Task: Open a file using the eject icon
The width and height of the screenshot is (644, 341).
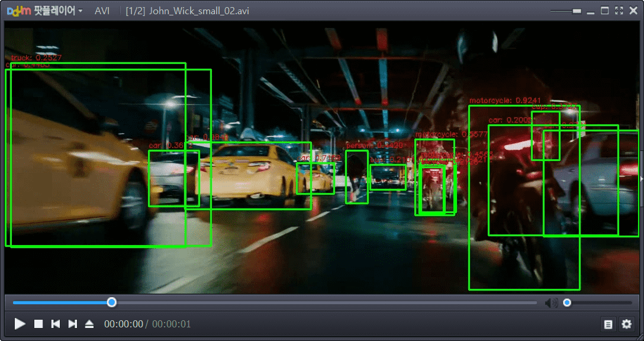Action: point(89,324)
